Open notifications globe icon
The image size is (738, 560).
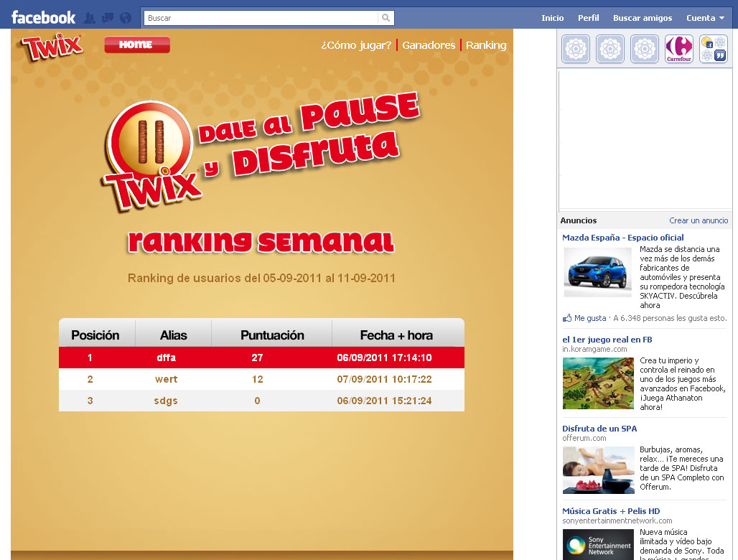click(126, 19)
